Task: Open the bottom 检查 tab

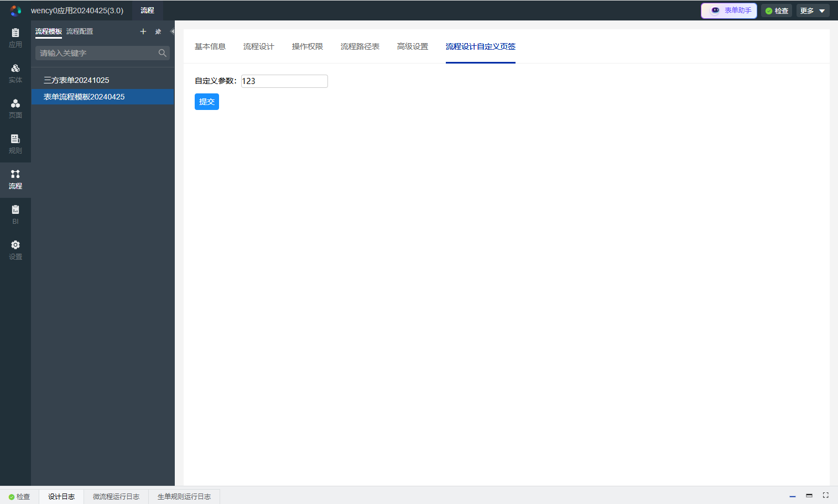Action: point(19,497)
